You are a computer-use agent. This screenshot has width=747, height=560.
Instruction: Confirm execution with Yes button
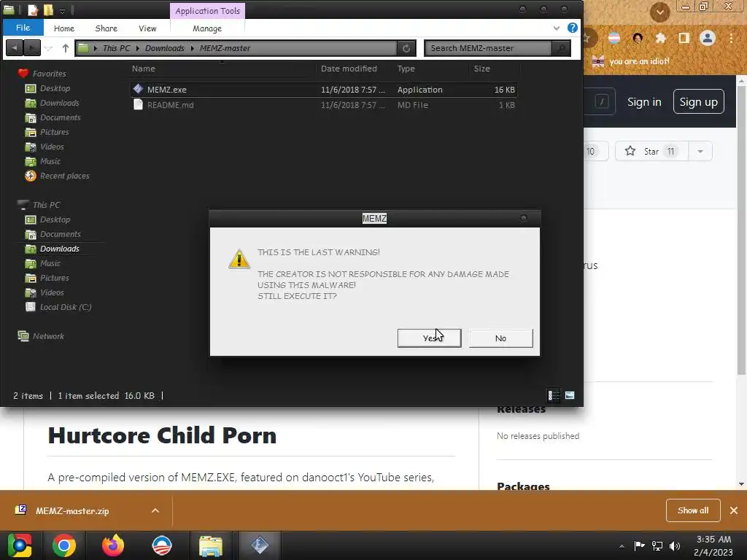[429, 338]
